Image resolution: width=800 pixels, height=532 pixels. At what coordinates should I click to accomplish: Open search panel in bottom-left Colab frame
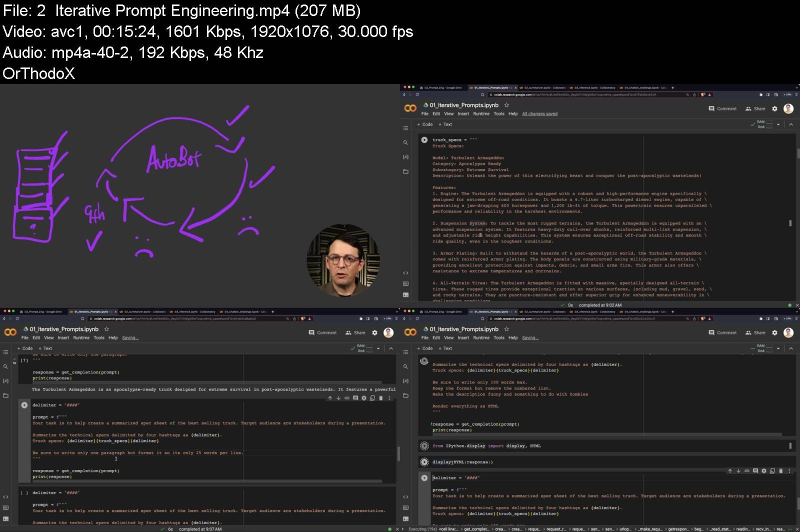pyautogui.click(x=5, y=366)
